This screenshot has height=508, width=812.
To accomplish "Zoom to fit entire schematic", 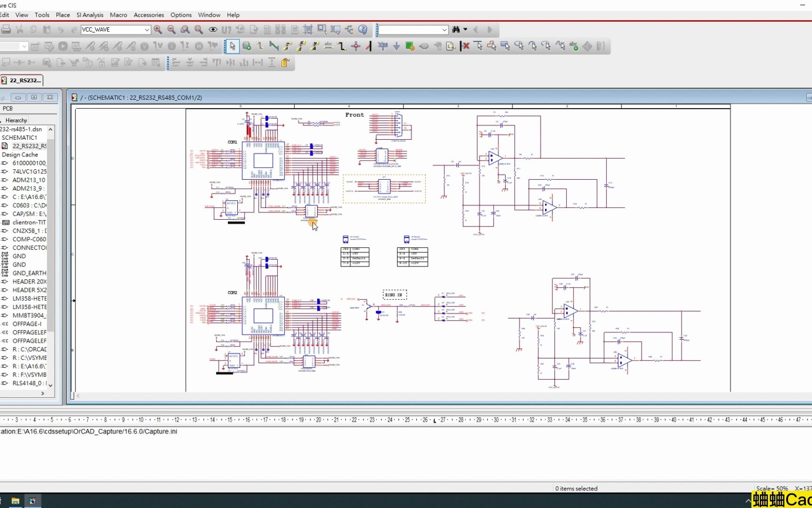I will pyautogui.click(x=199, y=30).
